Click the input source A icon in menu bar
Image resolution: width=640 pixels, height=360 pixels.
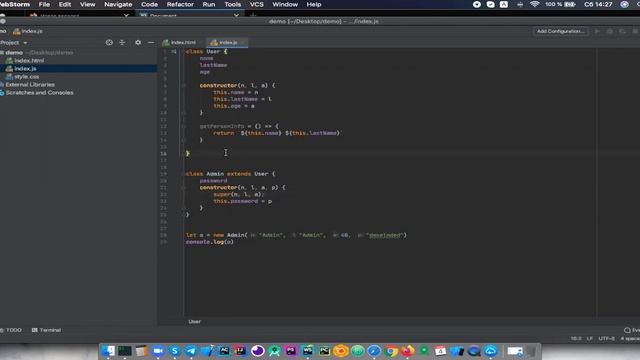[504, 4]
